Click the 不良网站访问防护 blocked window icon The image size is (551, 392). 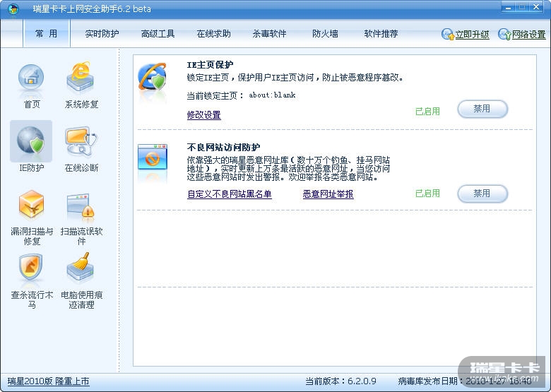pos(152,157)
